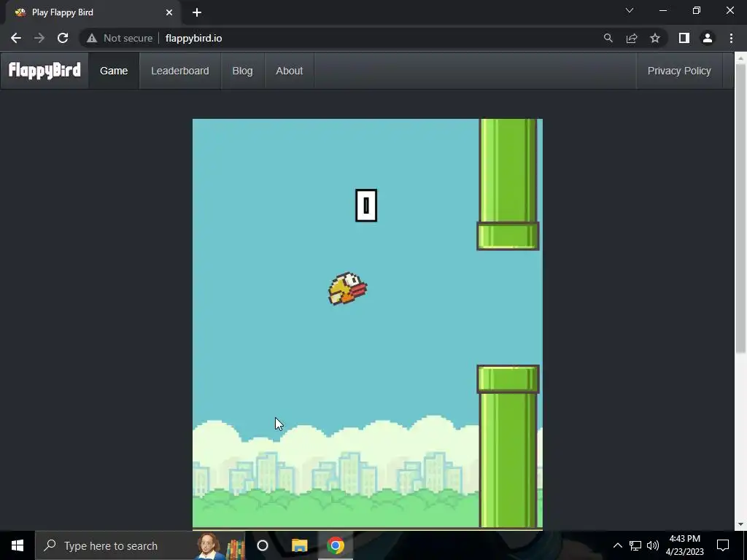747x560 pixels.
Task: Click the score counter showing 0
Action: click(366, 205)
